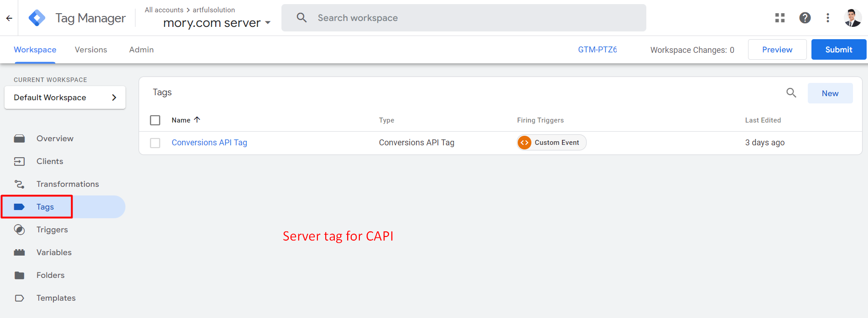Open the three-dot more options menu
Image resolution: width=868 pixels, height=318 pixels.
(828, 18)
